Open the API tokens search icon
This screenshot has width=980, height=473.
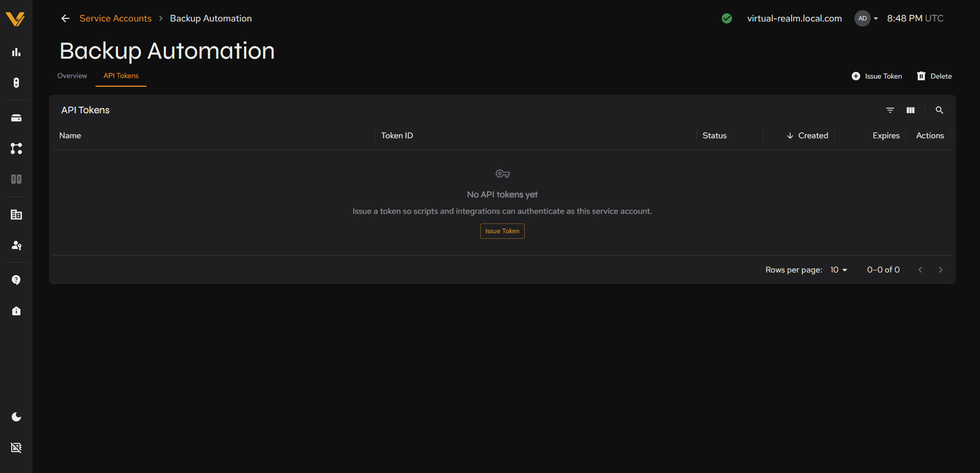tap(939, 110)
